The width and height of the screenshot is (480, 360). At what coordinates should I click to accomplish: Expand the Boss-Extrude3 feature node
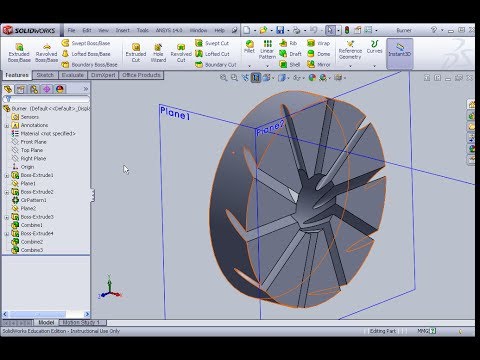coord(7,217)
